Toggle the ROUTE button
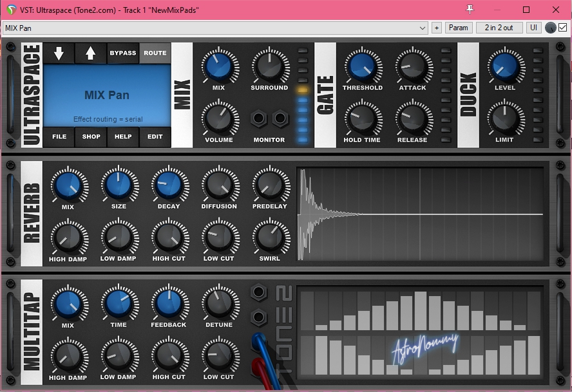Viewport: 572px width, 392px height. (155, 53)
